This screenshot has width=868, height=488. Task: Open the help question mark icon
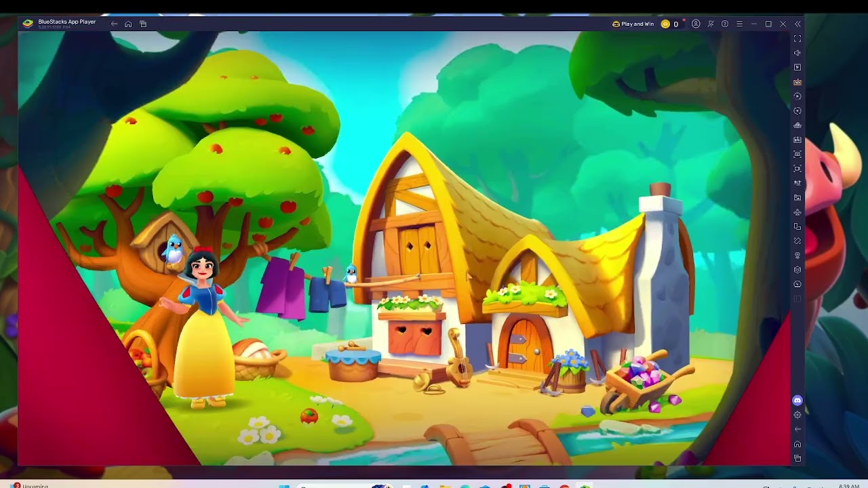pyautogui.click(x=725, y=24)
